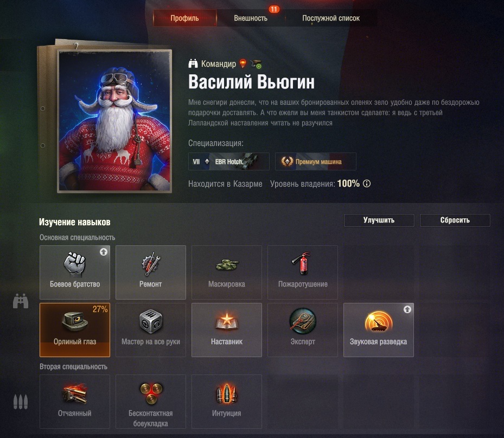The image size is (504, 438).
Task: Select the Орлиный глаз skill at 27%
Action: point(74,330)
